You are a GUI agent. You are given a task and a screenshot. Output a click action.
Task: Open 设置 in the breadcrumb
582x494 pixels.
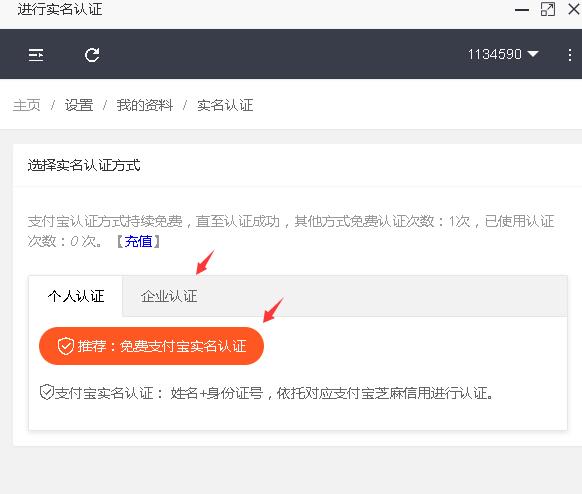pyautogui.click(x=79, y=105)
